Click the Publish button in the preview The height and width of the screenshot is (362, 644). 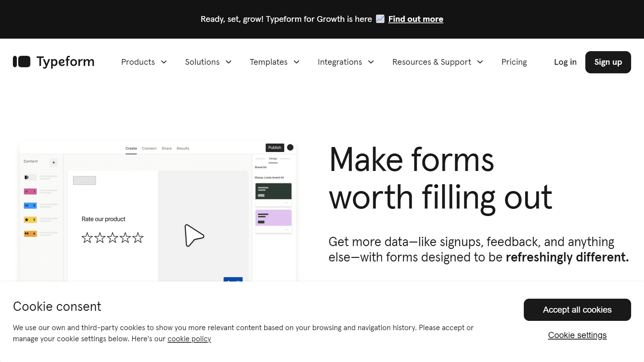coord(274,147)
